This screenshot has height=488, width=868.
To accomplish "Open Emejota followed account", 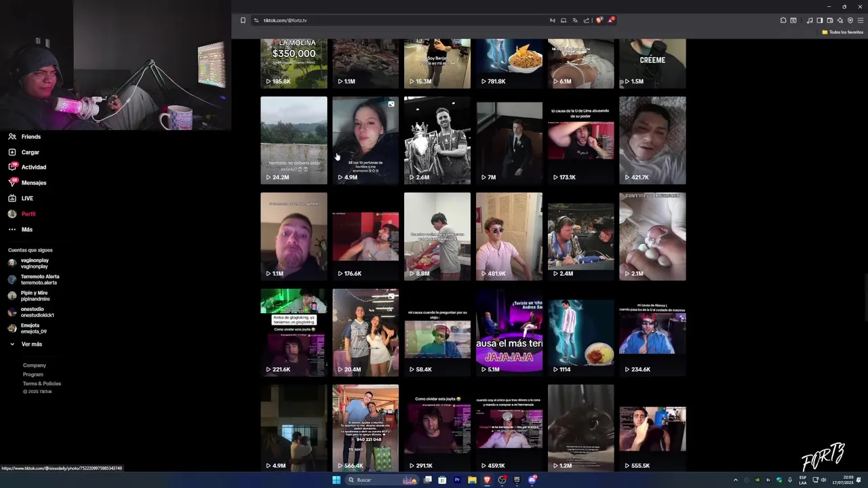I will [x=28, y=329].
